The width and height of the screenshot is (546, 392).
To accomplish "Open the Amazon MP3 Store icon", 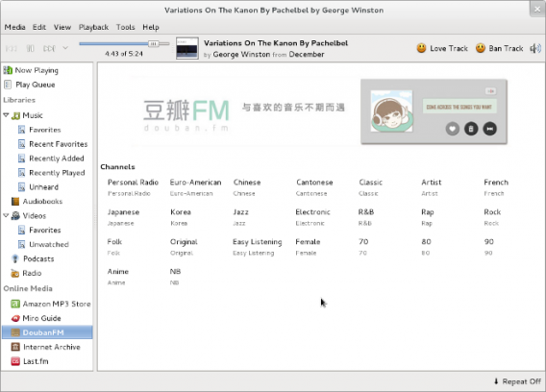I will click(15, 304).
